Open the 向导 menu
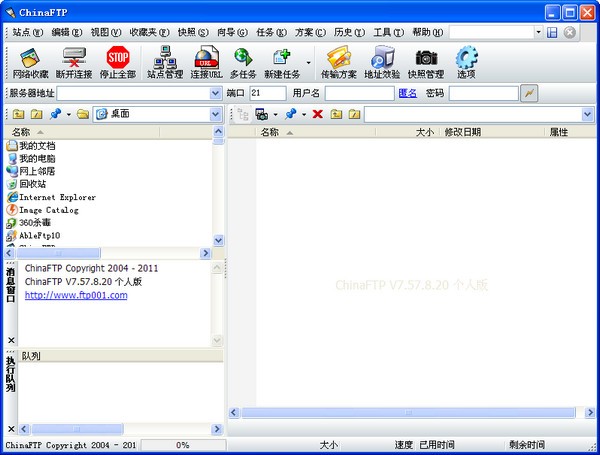Image resolution: width=600 pixels, height=455 pixels. 232,33
